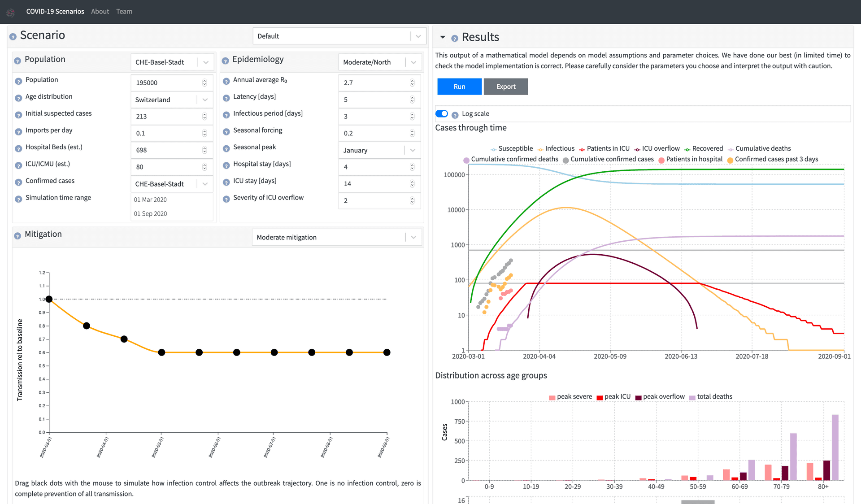Image resolution: width=861 pixels, height=504 pixels.
Task: Click the help icon next to Scenario heading
Action: (x=13, y=36)
